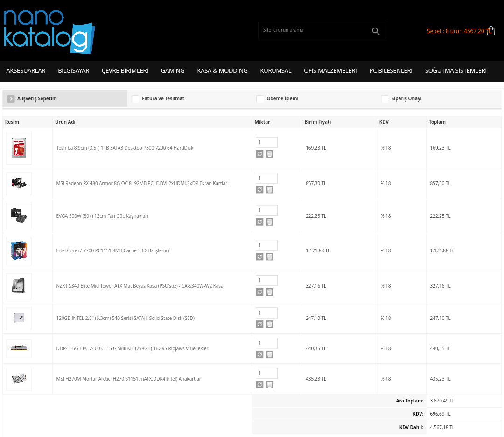
Task: Open the PC BİLEŞENLERİ menu
Action: tap(391, 71)
